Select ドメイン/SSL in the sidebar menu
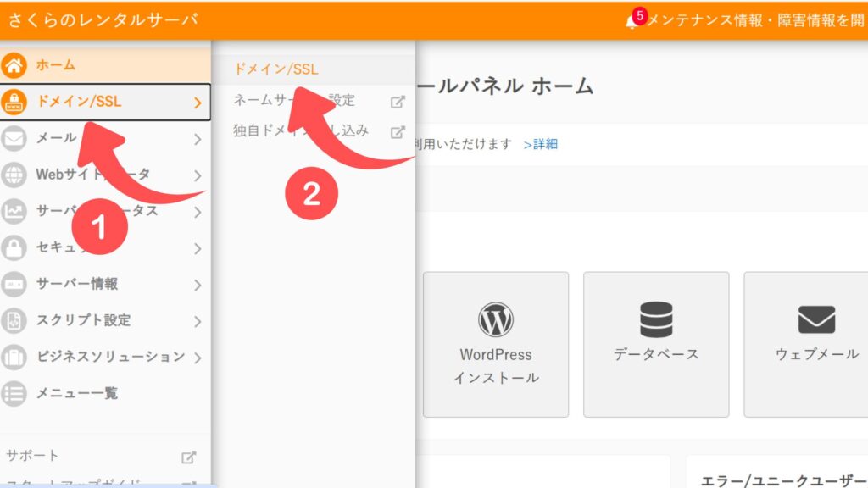 (105, 102)
